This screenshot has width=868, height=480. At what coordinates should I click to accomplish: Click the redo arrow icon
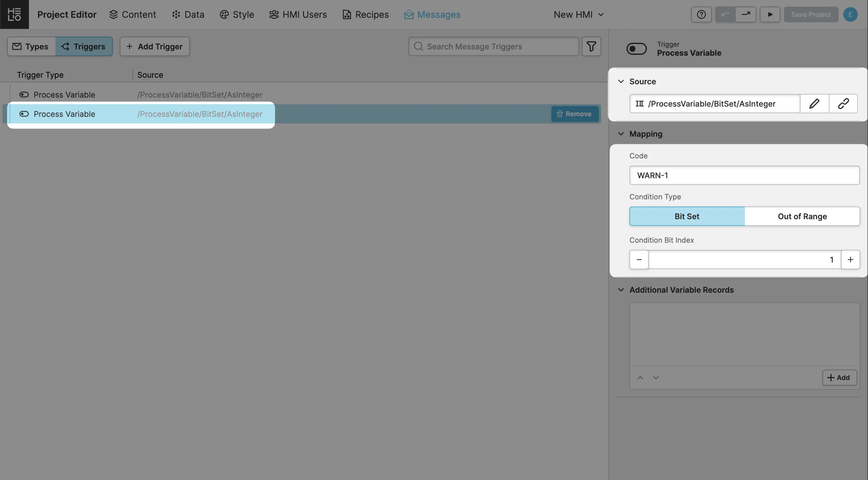click(x=746, y=14)
